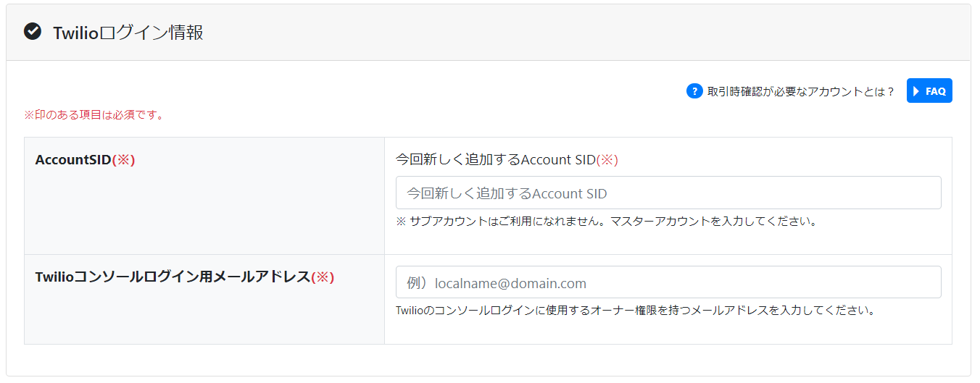Click the gray header bar right of the title
This screenshot has width=980, height=383.
point(580,32)
